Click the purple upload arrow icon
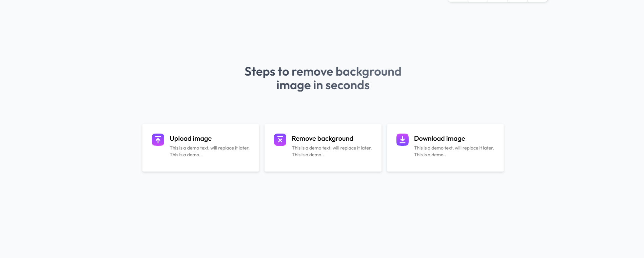 (x=158, y=140)
